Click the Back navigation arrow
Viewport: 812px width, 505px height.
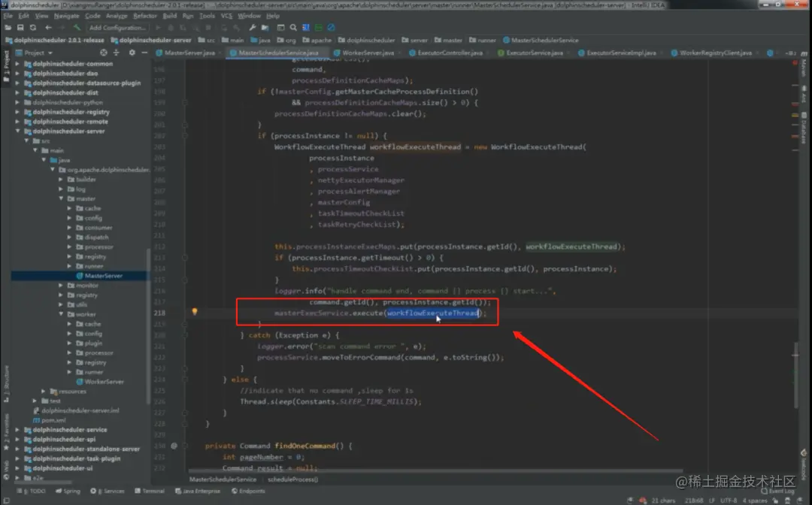tap(48, 27)
